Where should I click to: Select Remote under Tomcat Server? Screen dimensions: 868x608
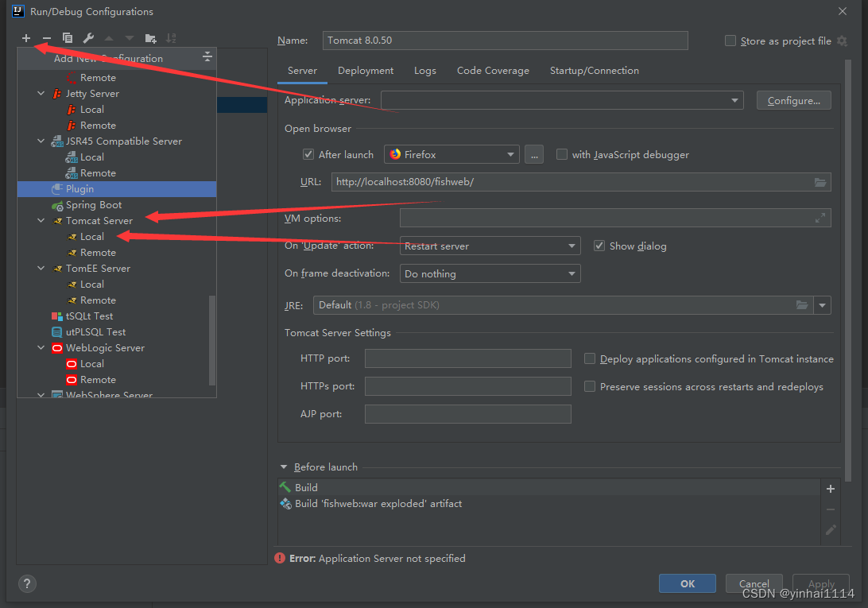click(117, 253)
